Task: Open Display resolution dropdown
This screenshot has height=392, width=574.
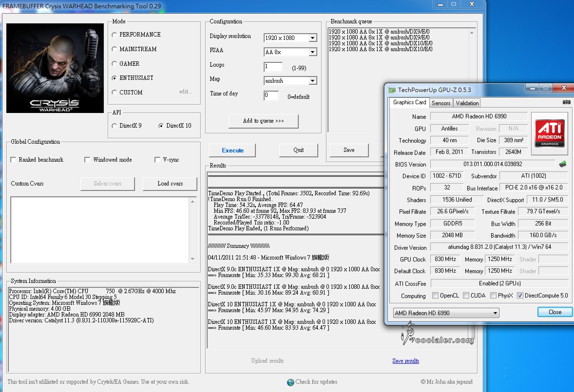Action: 312,38
